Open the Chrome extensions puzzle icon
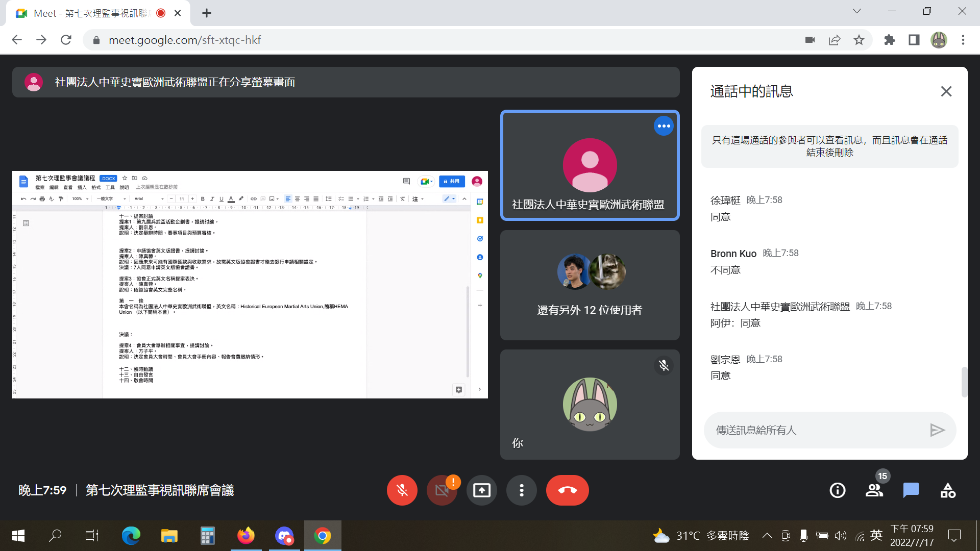 click(890, 40)
